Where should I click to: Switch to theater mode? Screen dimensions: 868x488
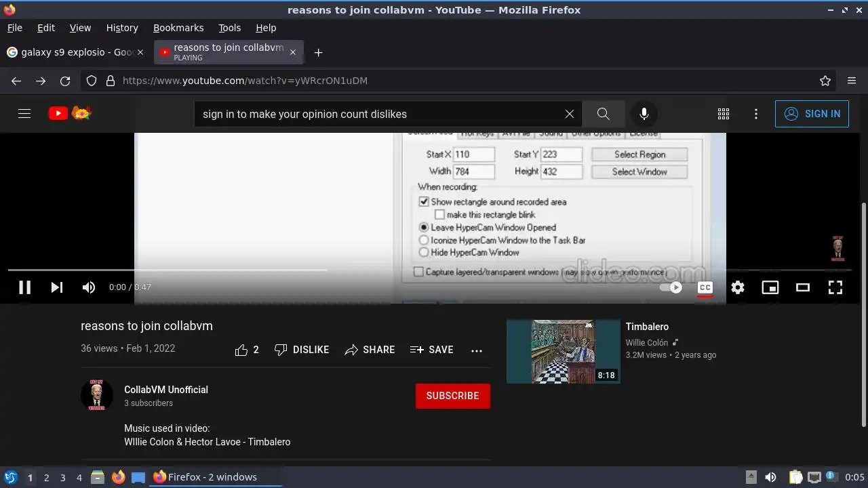pyautogui.click(x=803, y=287)
